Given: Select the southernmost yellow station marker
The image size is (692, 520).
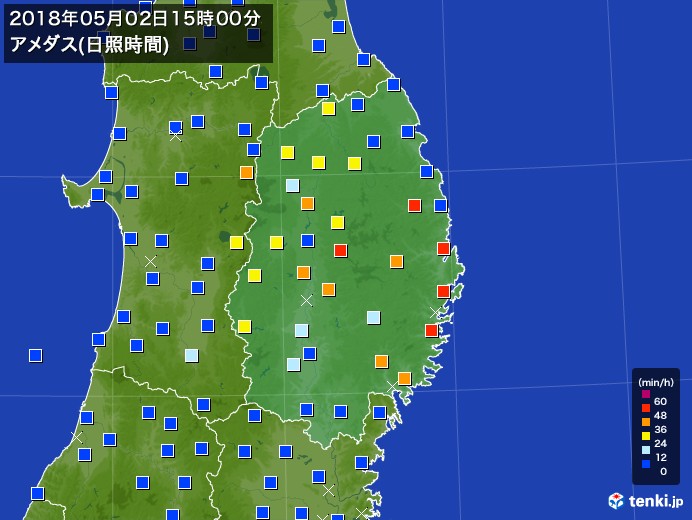Looking at the screenshot, I should point(244,327).
